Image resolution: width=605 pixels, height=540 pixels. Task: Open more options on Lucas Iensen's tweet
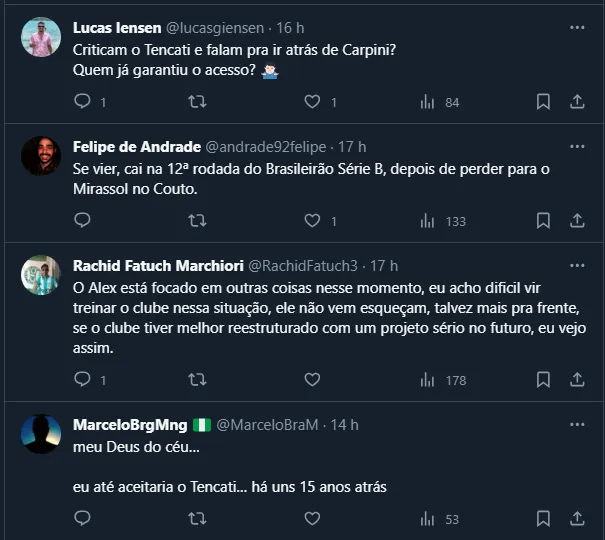point(577,27)
